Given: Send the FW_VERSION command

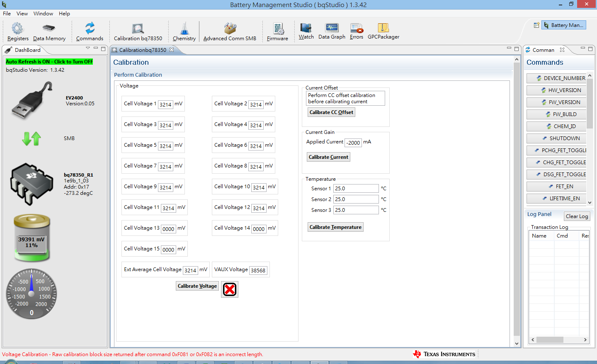Looking at the screenshot, I should tap(556, 102).
